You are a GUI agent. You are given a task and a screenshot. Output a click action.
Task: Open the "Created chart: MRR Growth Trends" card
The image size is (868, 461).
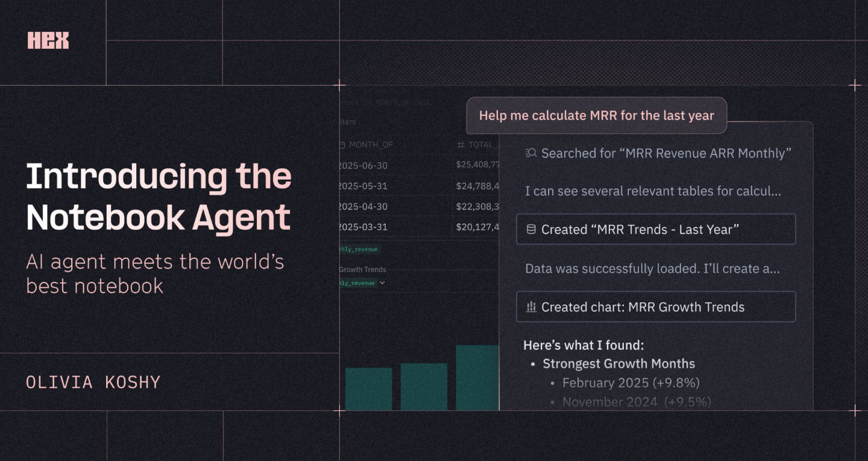click(x=656, y=307)
